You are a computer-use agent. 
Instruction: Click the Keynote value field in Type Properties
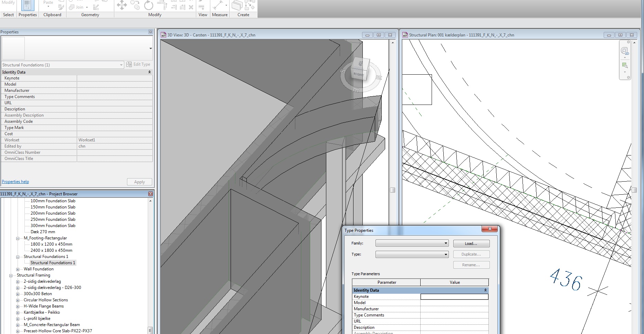tap(454, 297)
